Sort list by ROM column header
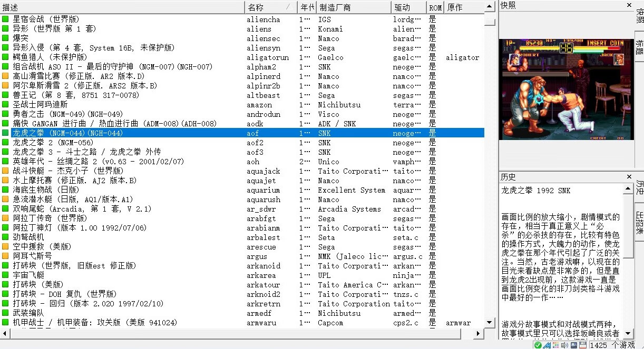The image size is (644, 349). pyautogui.click(x=435, y=7)
